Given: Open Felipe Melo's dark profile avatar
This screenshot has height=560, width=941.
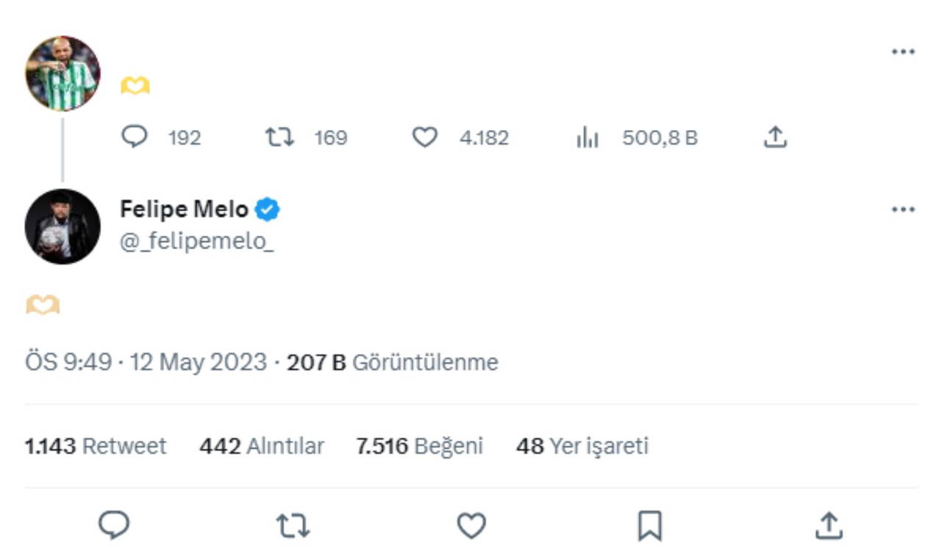Looking at the screenshot, I should pyautogui.click(x=62, y=226).
